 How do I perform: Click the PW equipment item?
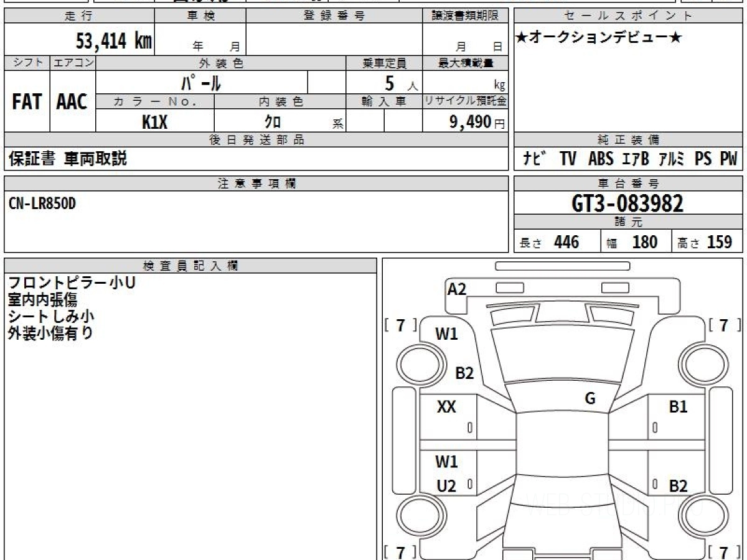(728, 159)
